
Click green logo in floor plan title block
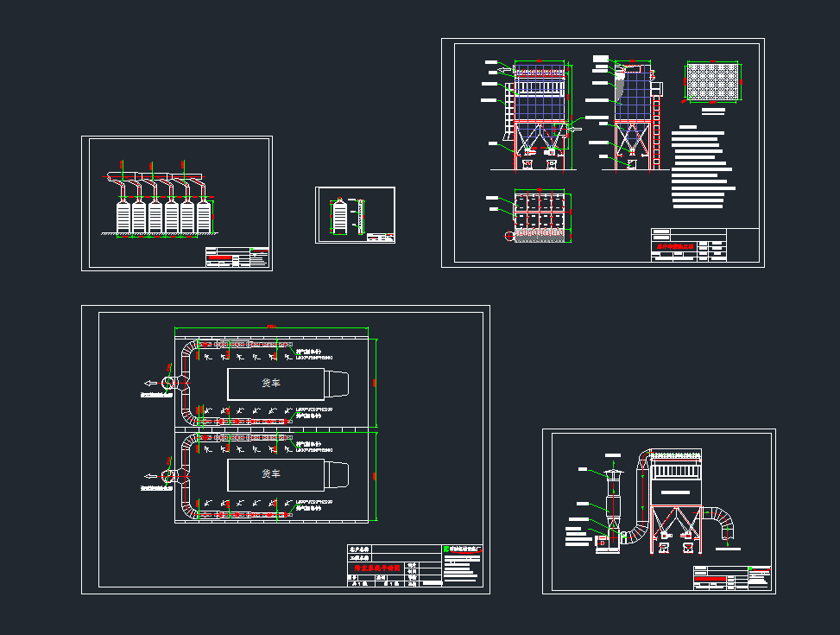pyautogui.click(x=446, y=549)
